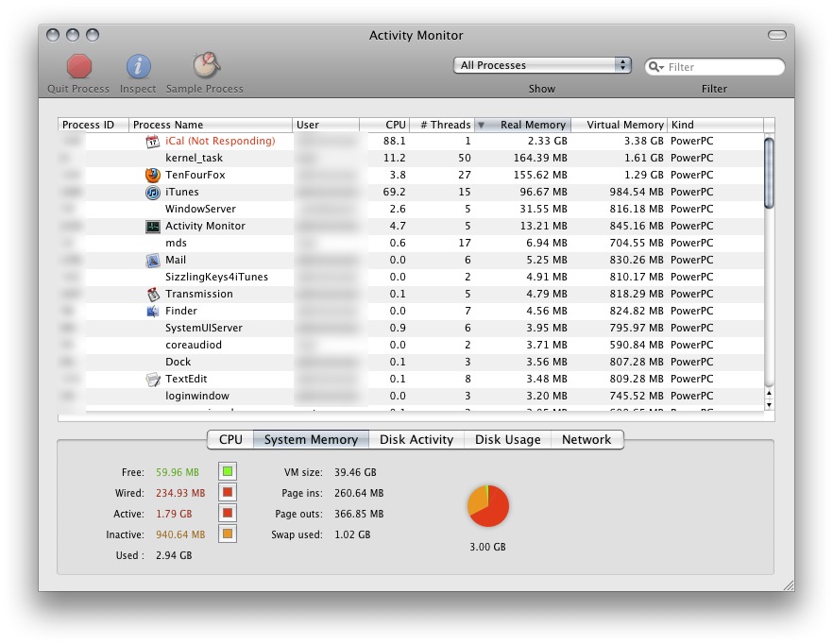The width and height of the screenshot is (833, 644).
Task: Click the memory usage pie chart
Action: pos(488,506)
